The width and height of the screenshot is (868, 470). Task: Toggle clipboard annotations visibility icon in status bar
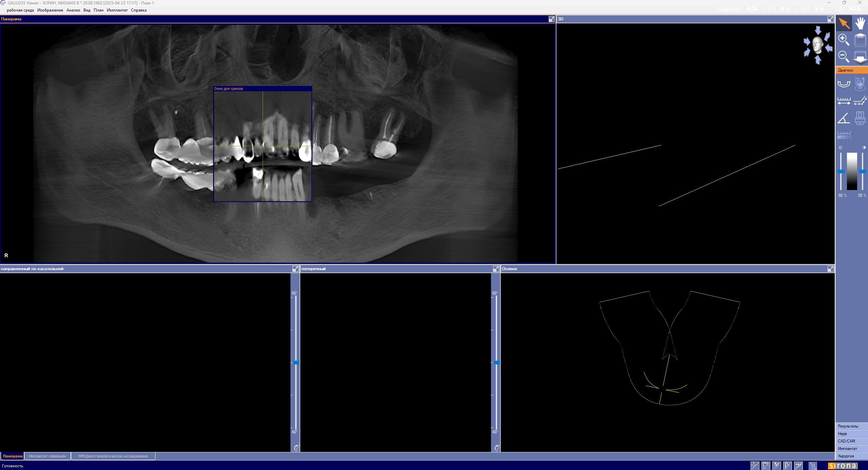(766, 466)
